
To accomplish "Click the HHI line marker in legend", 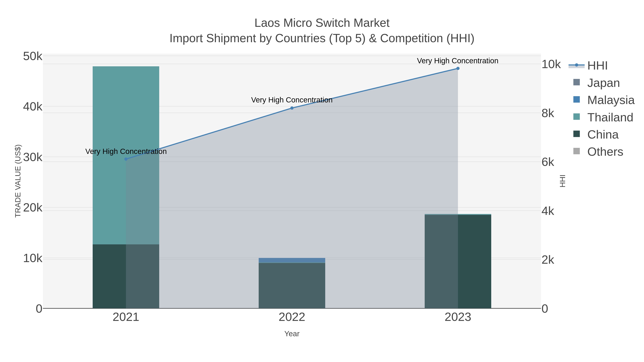I will pyautogui.click(x=577, y=65).
